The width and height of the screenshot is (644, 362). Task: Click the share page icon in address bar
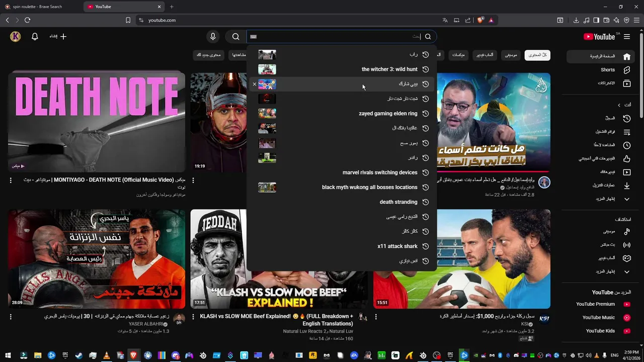coord(468,20)
